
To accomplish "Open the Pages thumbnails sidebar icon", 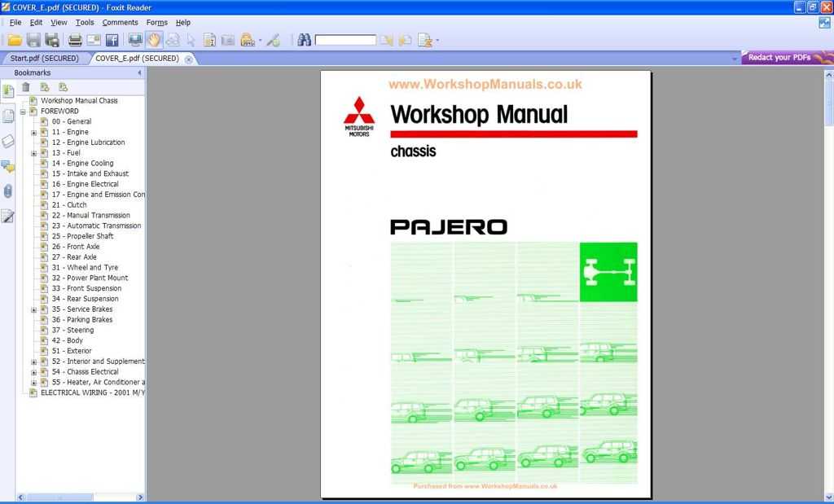I will pos(8,116).
